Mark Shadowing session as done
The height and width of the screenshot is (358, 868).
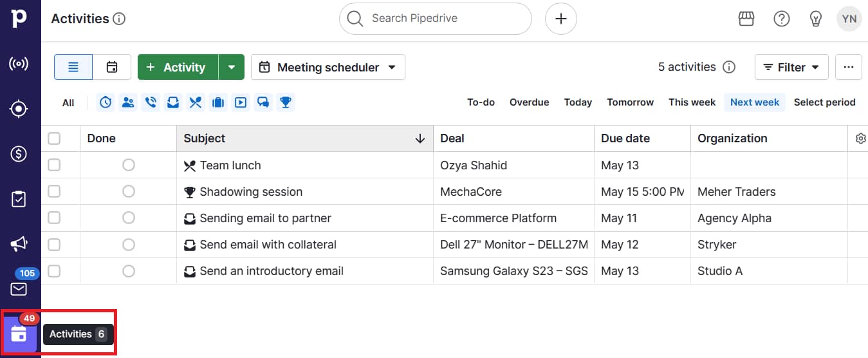[x=129, y=191]
